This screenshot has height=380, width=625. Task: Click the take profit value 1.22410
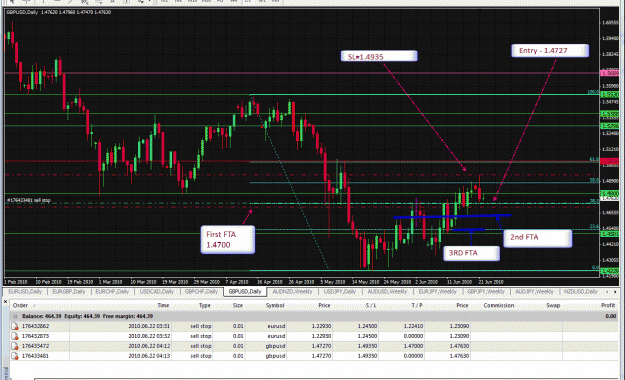coord(413,326)
